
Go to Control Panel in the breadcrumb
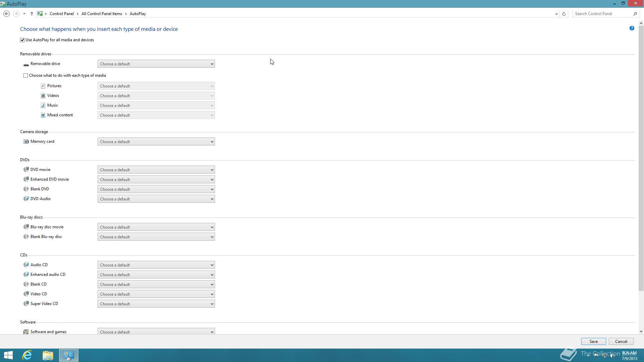click(61, 14)
